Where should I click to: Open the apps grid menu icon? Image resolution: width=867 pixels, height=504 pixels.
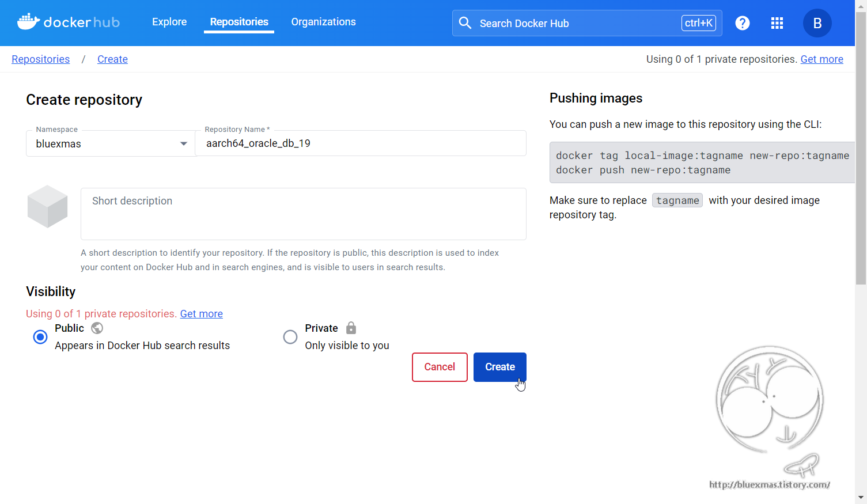pyautogui.click(x=777, y=23)
